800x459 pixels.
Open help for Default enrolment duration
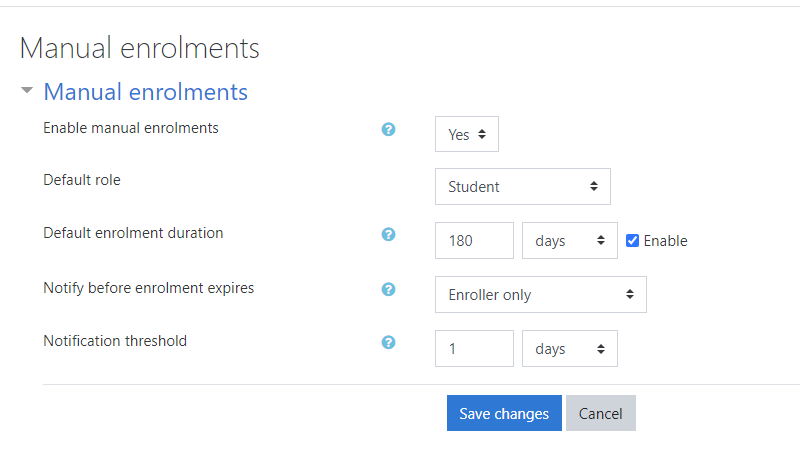click(389, 234)
